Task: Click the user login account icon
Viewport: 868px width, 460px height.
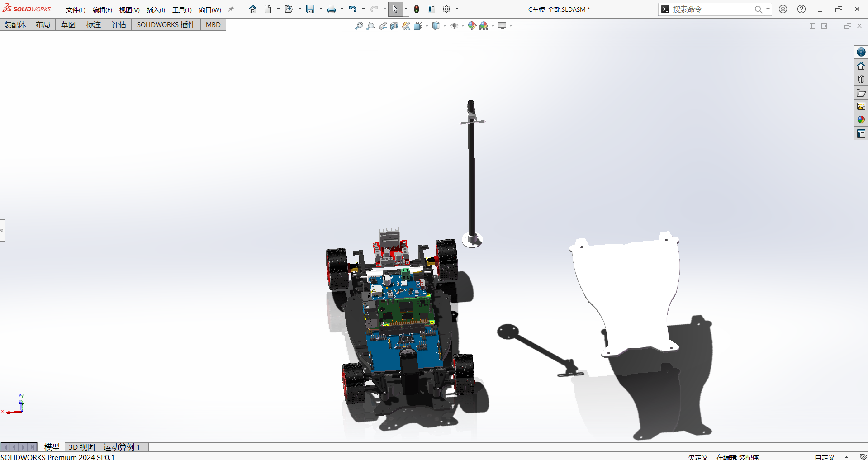Action: pyautogui.click(x=783, y=9)
